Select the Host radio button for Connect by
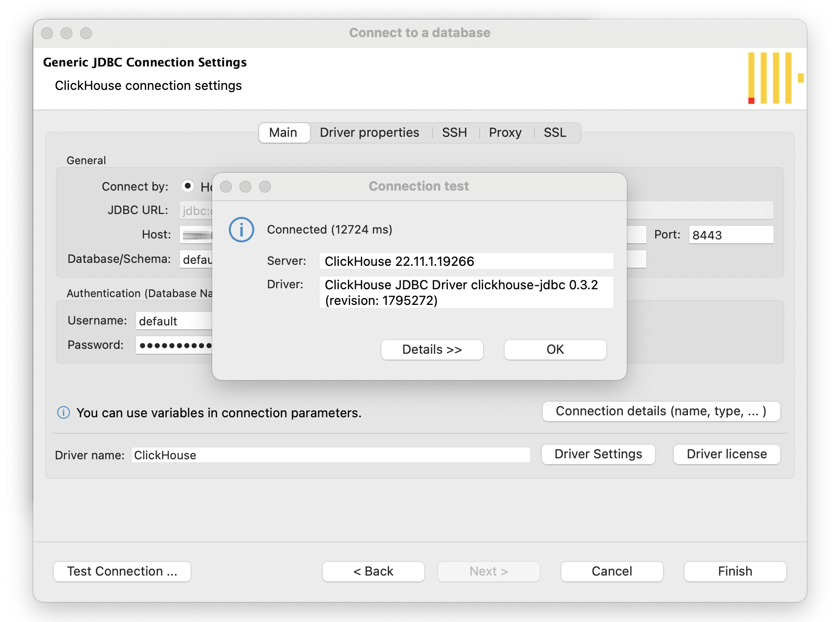 tap(187, 186)
